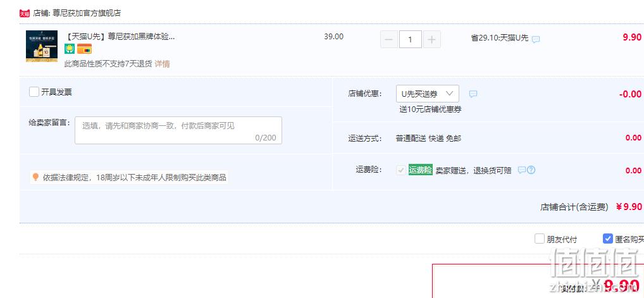Click the quantity input field showing 1
Image resolution: width=644 pixels, height=298 pixels.
point(411,39)
